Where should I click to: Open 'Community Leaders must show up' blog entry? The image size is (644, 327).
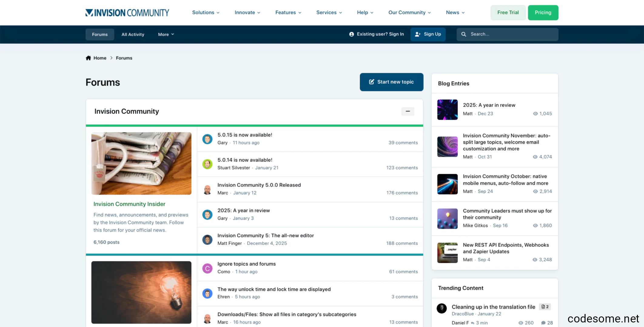coord(507,214)
